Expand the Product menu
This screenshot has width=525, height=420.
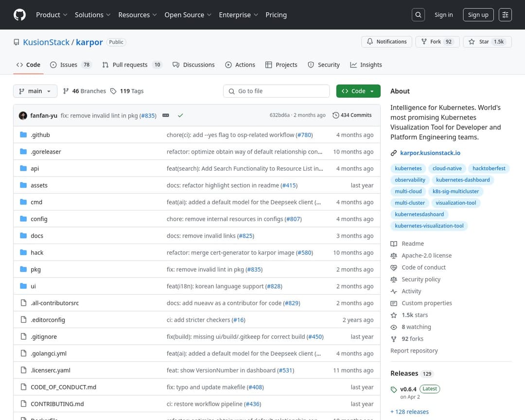tap(52, 15)
